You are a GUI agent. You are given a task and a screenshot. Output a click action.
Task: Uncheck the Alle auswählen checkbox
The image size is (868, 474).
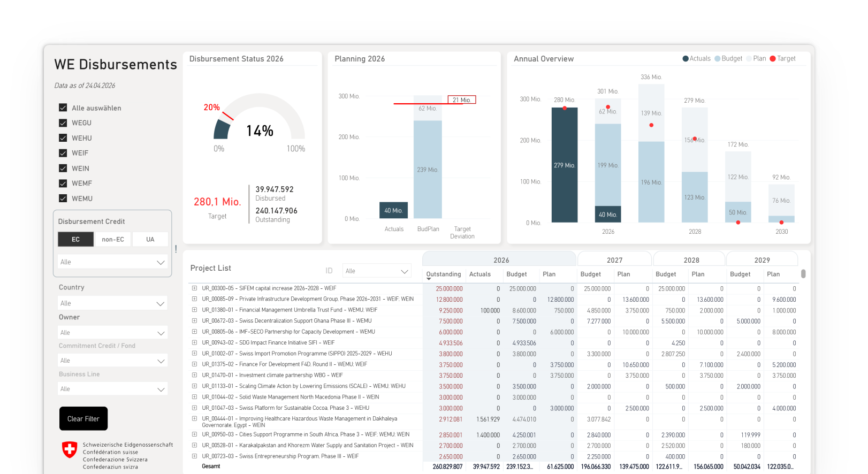(63, 108)
